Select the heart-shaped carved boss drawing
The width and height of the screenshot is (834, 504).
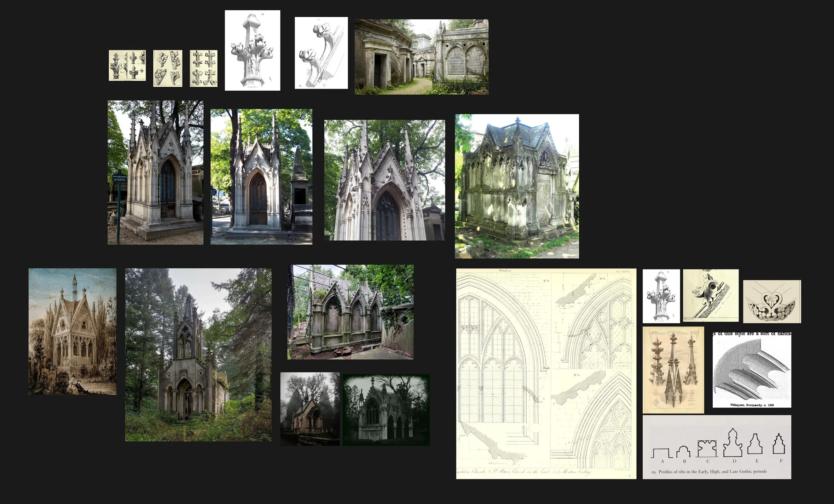(772, 301)
